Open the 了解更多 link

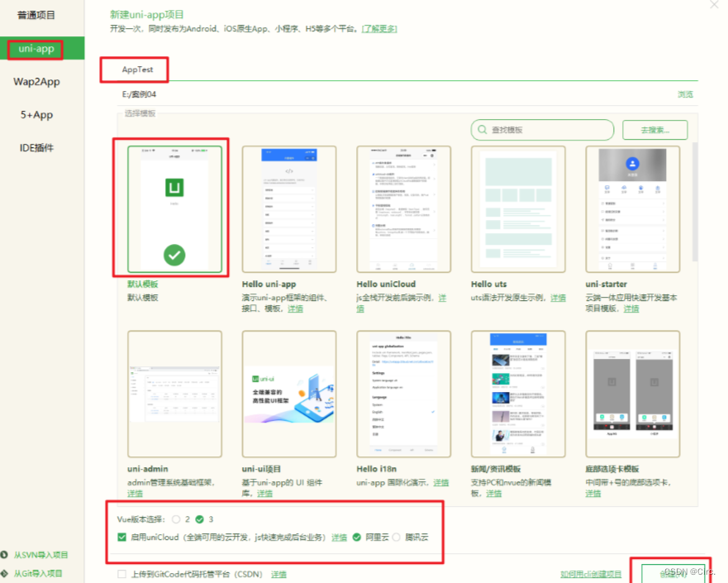pos(379,29)
